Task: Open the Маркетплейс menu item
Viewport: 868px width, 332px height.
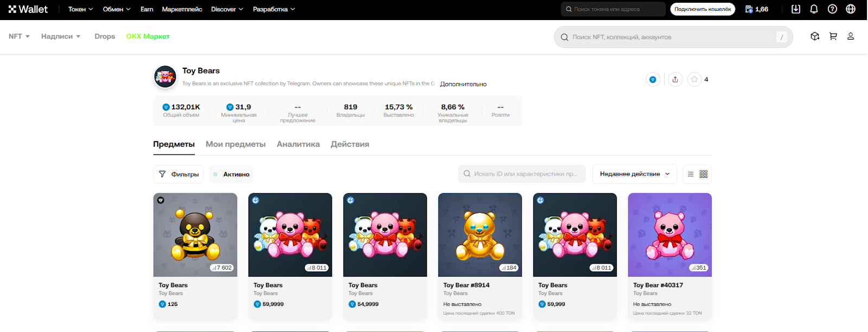Action: (182, 9)
